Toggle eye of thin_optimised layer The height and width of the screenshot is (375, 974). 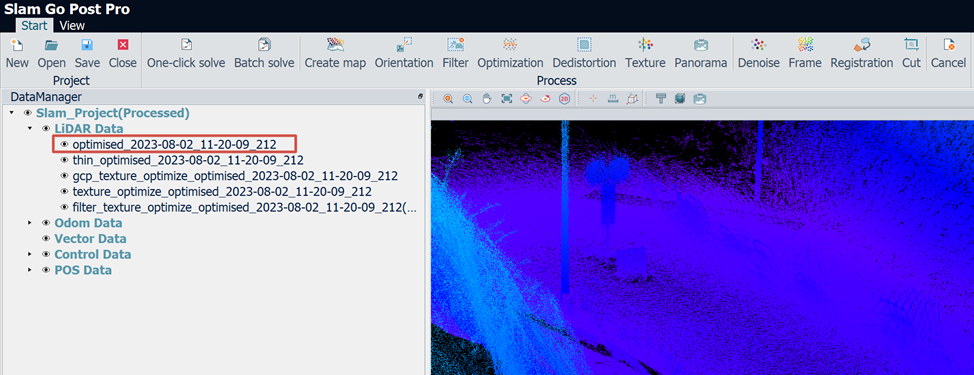65,160
